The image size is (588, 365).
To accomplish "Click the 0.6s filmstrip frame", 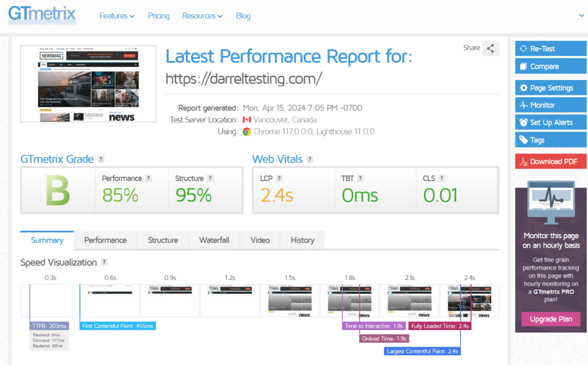I will coord(110,301).
